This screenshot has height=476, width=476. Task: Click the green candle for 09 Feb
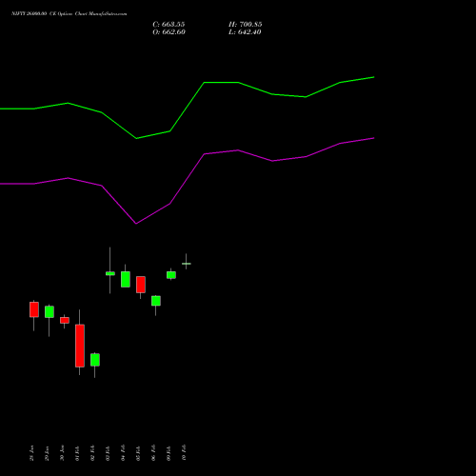(x=171, y=275)
